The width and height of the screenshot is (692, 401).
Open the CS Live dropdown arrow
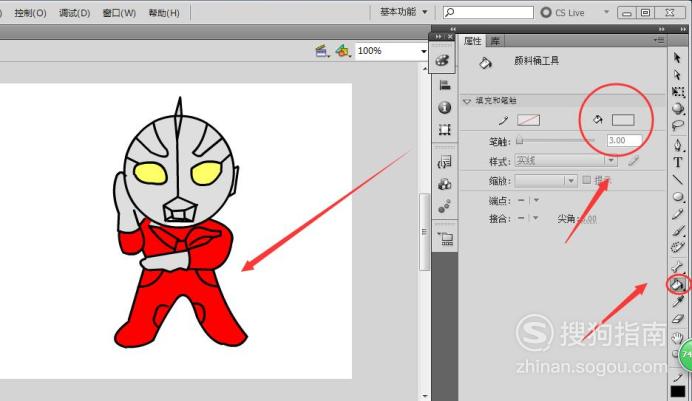click(x=606, y=12)
